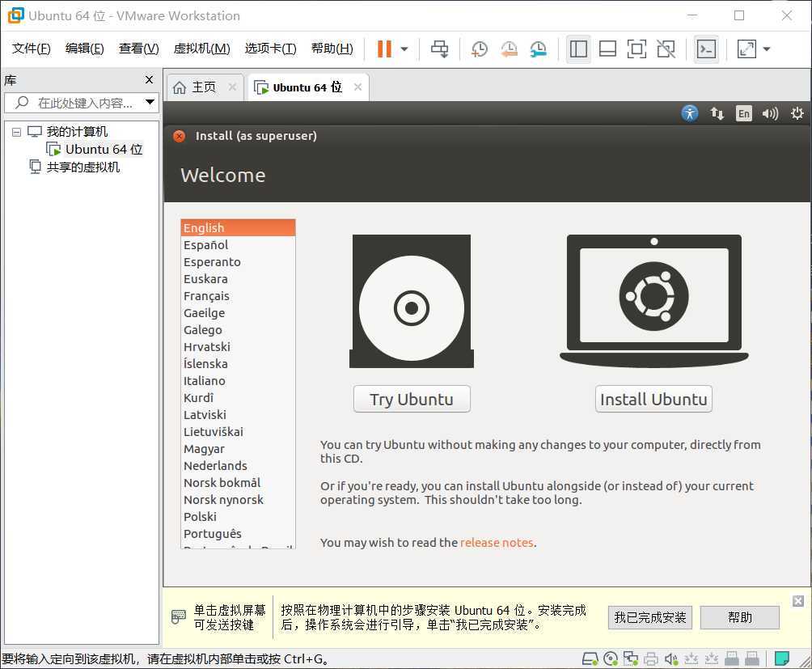Image resolution: width=812 pixels, height=669 pixels.
Task: Click the teal message log status icon
Action: tap(781, 658)
